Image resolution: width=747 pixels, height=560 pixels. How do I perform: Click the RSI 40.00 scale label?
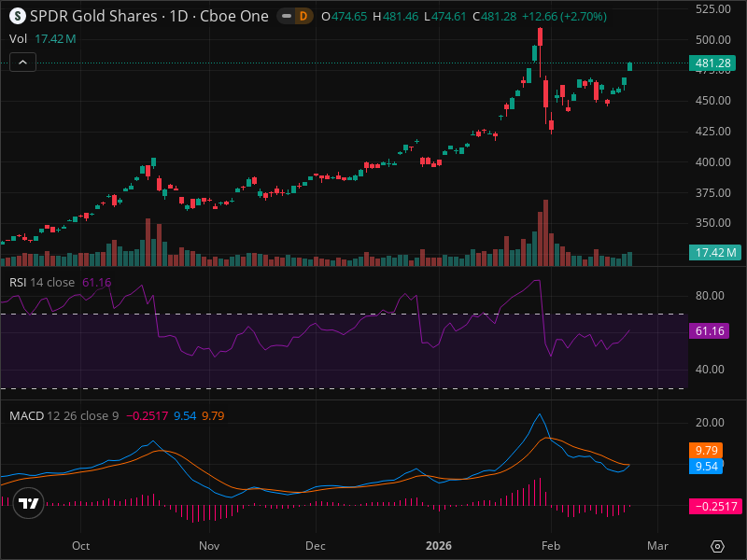(710, 370)
